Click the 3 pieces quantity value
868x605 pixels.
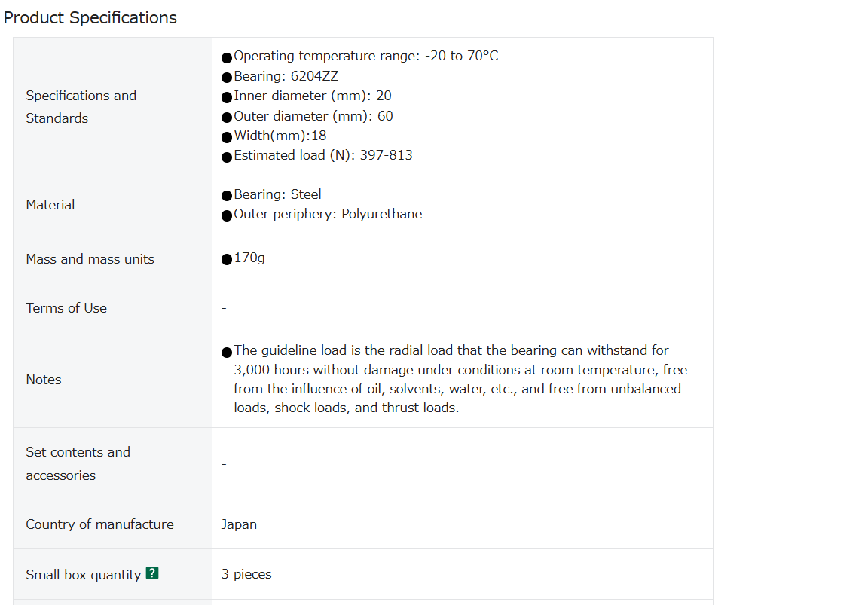246,575
